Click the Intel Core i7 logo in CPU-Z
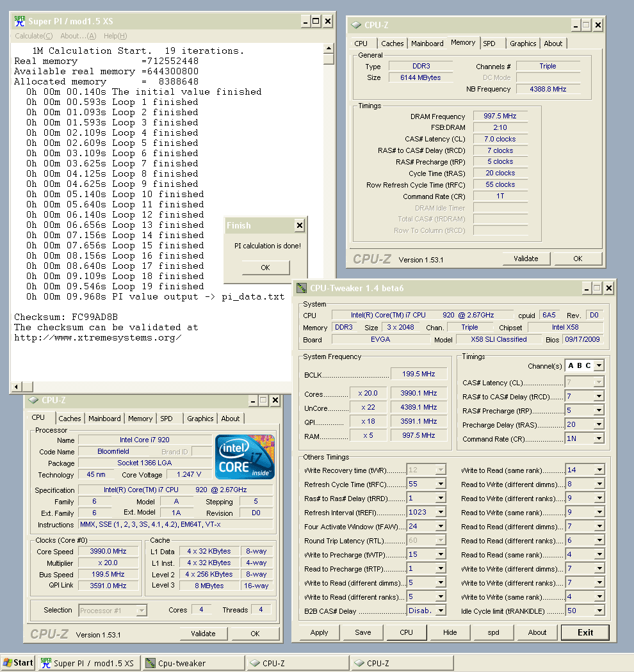 (245, 457)
